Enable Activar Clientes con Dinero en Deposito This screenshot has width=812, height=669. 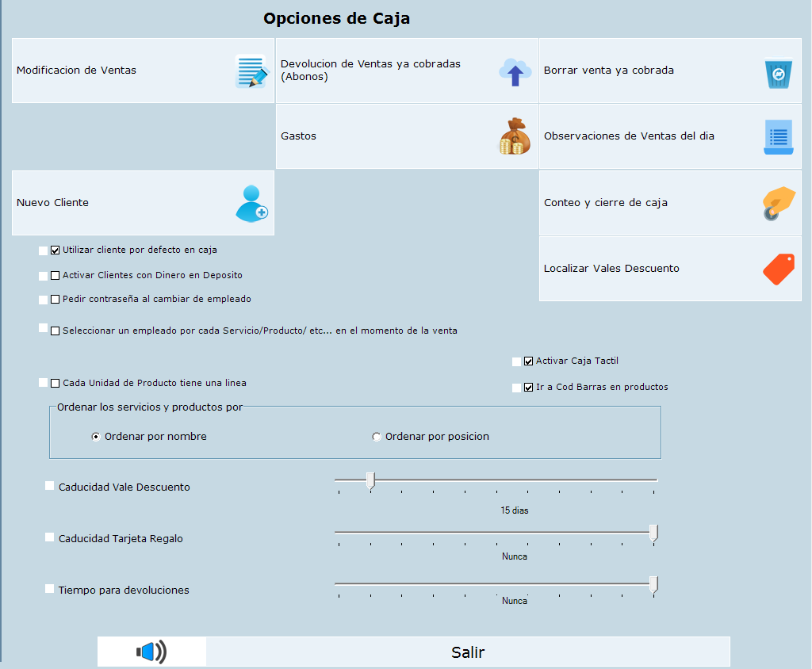[55, 276]
